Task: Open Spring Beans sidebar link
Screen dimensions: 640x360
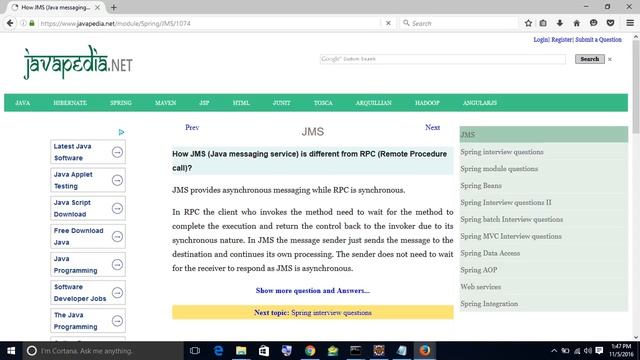Action: (481, 186)
